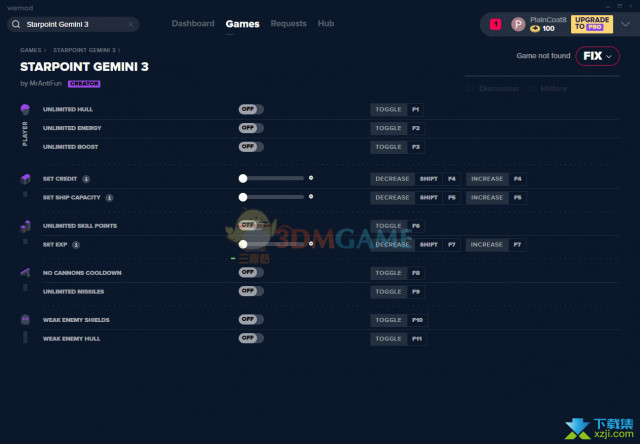The height and width of the screenshot is (444, 640).
Task: Click Toggle hotkey for Unlimited Missiles
Action: click(x=389, y=292)
